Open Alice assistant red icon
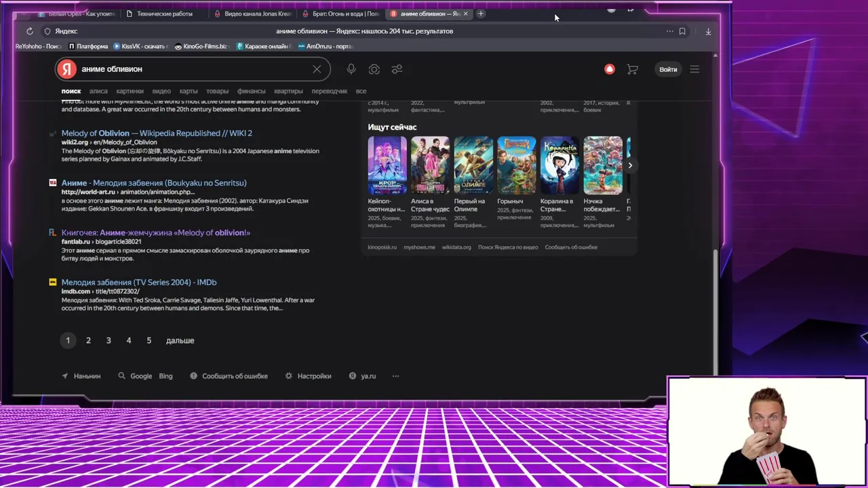Screen dimensions: 868x488 (x=610, y=69)
